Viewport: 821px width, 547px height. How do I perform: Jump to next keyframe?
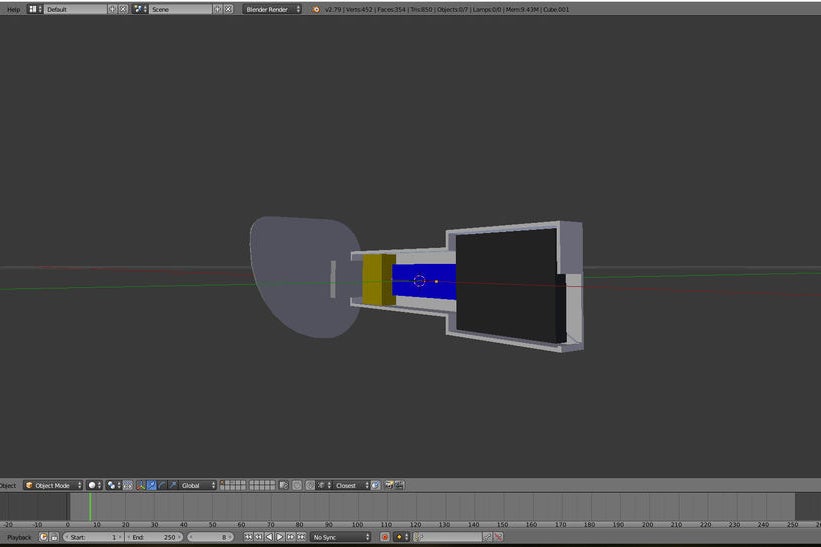(x=291, y=537)
